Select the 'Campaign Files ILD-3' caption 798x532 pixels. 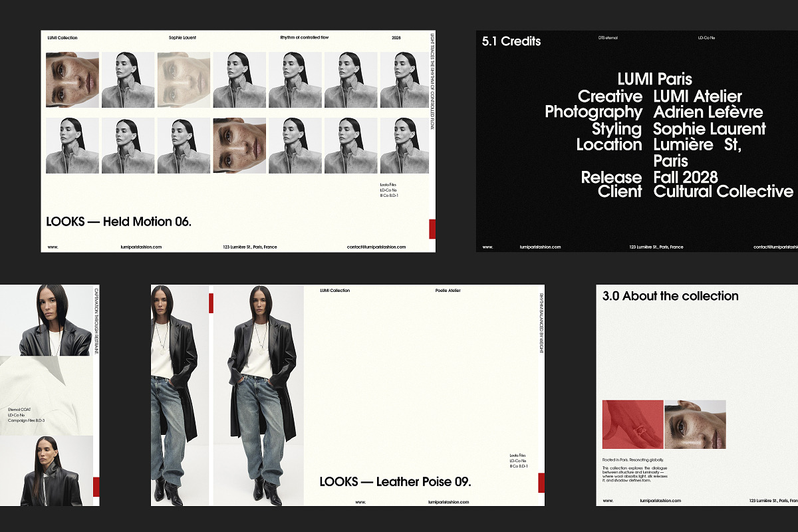(x=26, y=421)
